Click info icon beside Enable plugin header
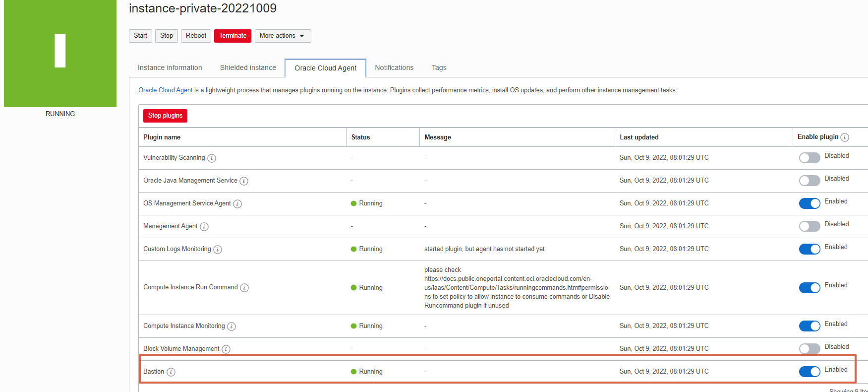Image resolution: width=868 pixels, height=392 pixels. 845,137
